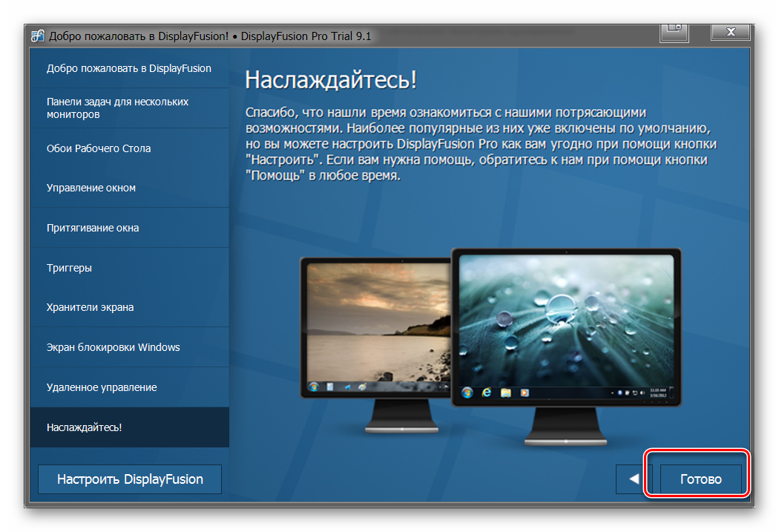779x532 pixels.
Task: Click the Internet Explorer icon on the right monitor
Action: (487, 393)
